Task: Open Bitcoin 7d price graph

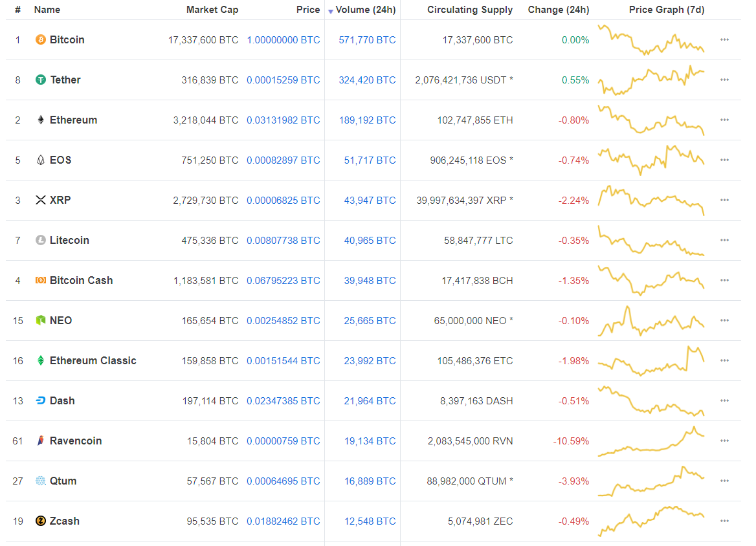Action: coord(651,39)
